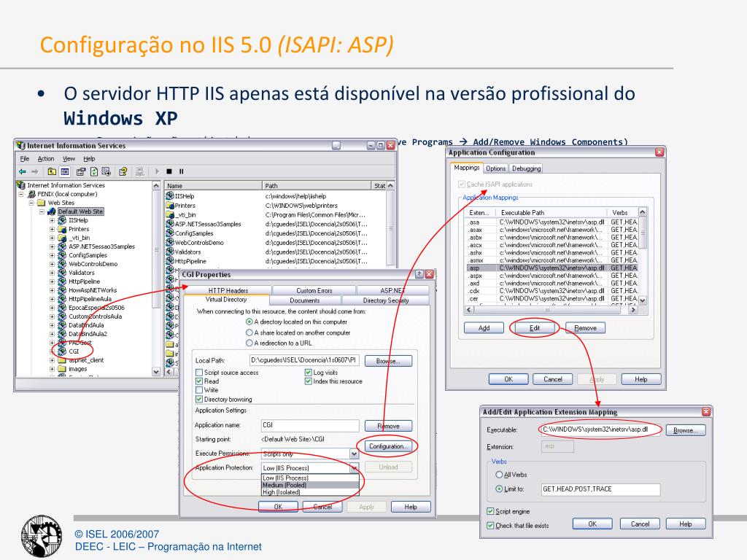Click Edit in Application Configuration

pyautogui.click(x=535, y=328)
